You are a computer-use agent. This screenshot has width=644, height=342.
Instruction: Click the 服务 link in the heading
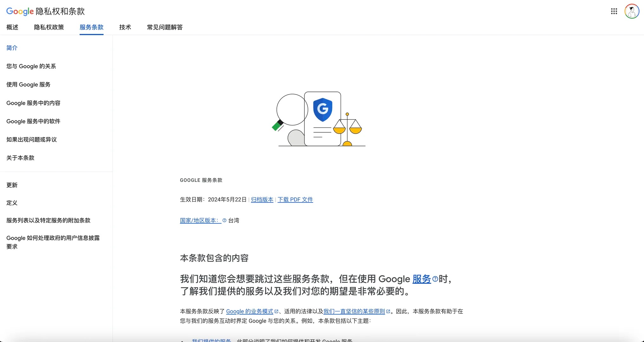(x=421, y=279)
